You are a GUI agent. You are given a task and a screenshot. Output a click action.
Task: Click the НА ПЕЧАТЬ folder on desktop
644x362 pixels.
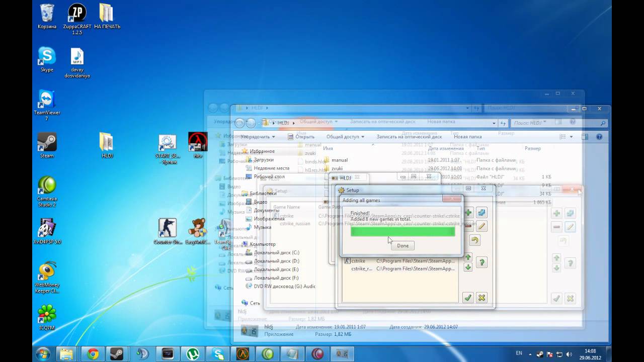107,16
